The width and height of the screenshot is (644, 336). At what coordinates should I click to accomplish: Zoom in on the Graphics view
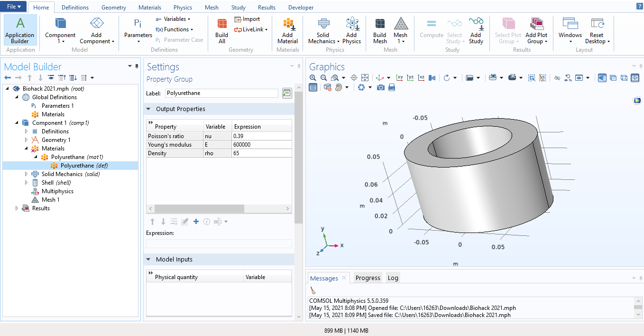pos(313,78)
